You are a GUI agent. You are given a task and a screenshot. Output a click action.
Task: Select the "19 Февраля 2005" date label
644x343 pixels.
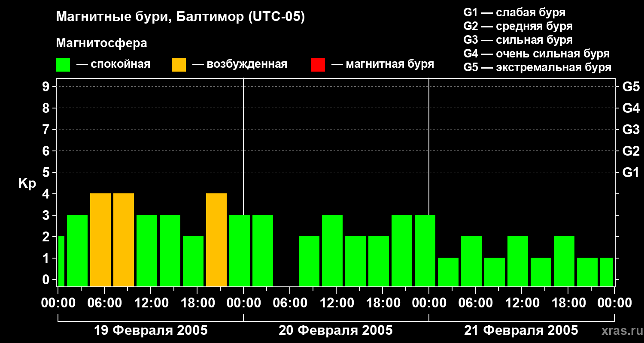[x=151, y=331]
